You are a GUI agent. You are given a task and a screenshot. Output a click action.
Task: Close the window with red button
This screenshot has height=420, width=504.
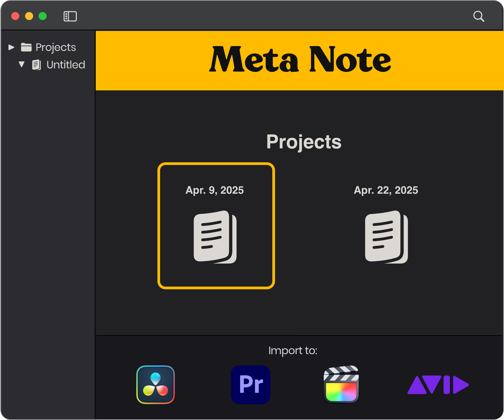point(15,16)
